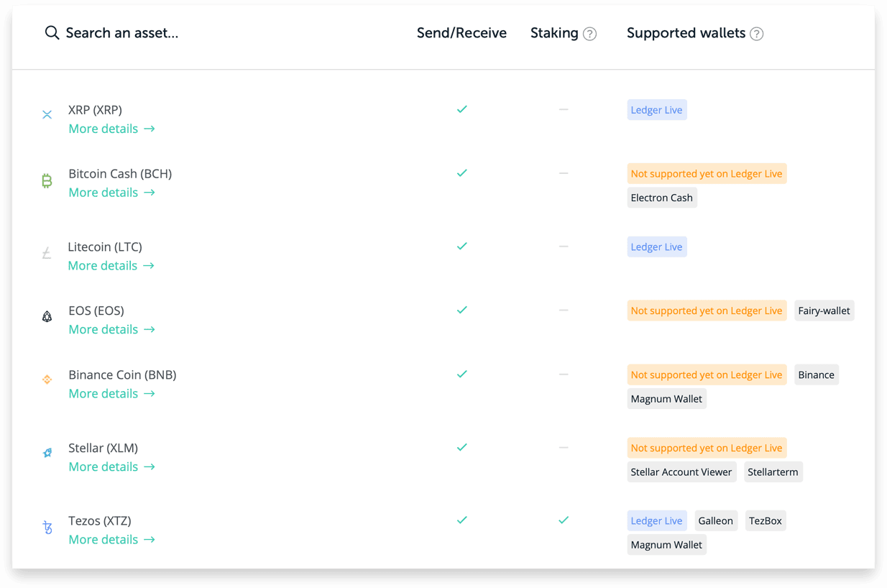
Task: Click Magnum Wallet tag for Tezos
Action: click(x=666, y=545)
